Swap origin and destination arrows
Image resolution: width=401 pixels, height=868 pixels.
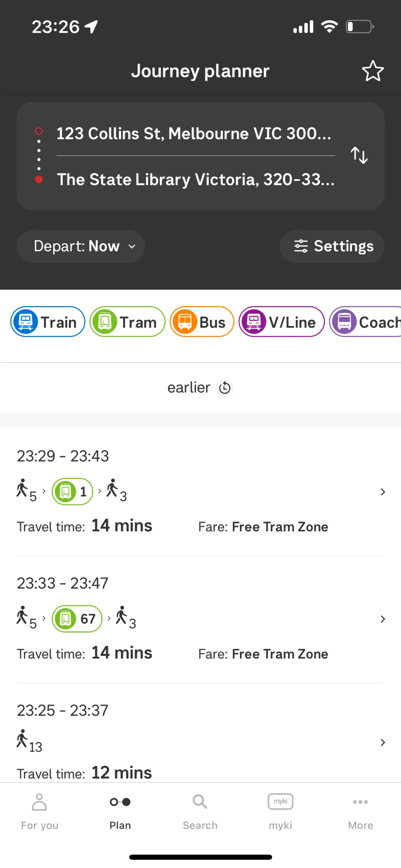(x=359, y=155)
